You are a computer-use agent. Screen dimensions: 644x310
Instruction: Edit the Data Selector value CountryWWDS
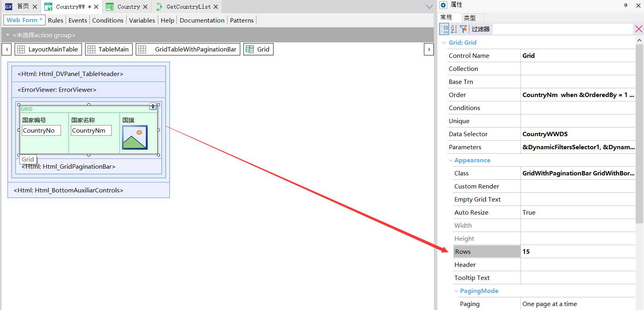click(x=578, y=134)
